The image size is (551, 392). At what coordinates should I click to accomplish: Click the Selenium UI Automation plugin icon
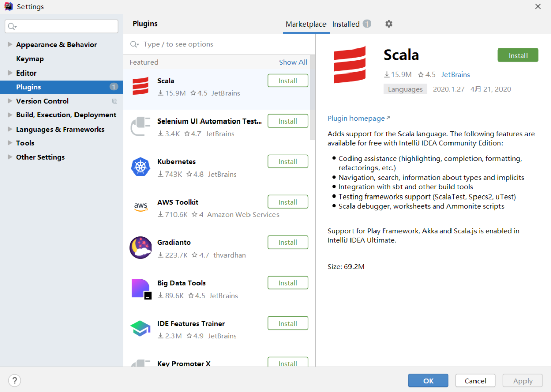(141, 127)
